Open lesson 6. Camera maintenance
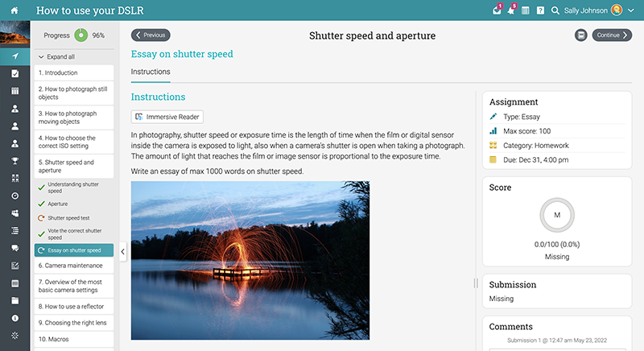This screenshot has height=351, width=644. (x=74, y=266)
